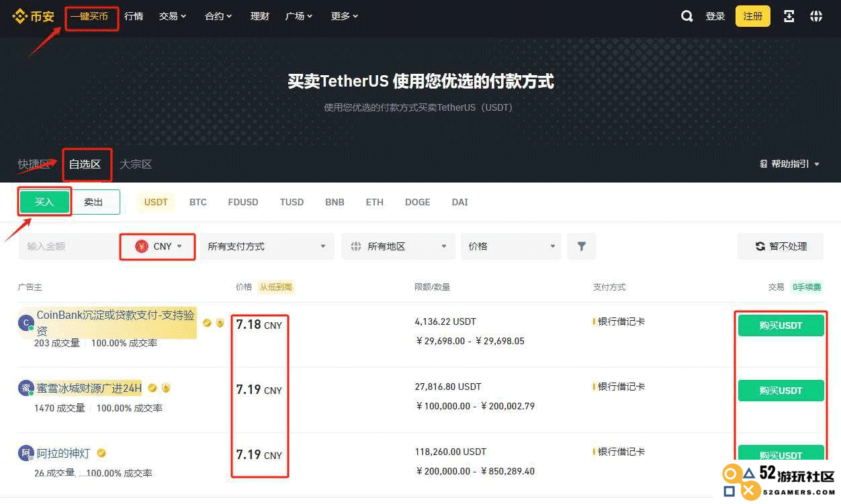
Task: Toggle price sort 从低到高
Action: [x=275, y=287]
